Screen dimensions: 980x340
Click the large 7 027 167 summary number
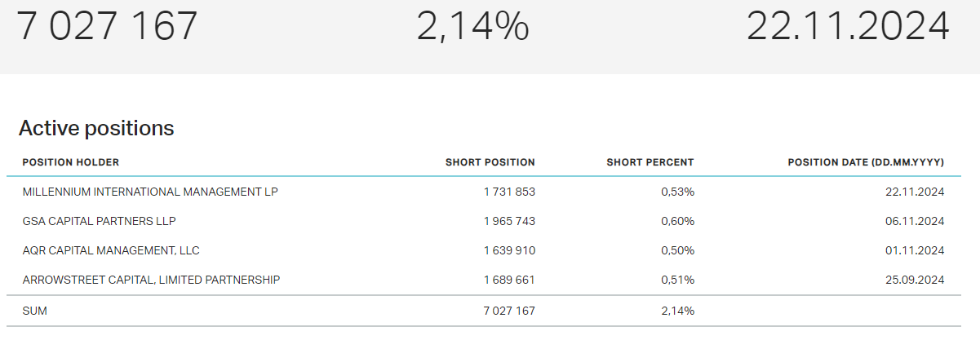tap(108, 26)
